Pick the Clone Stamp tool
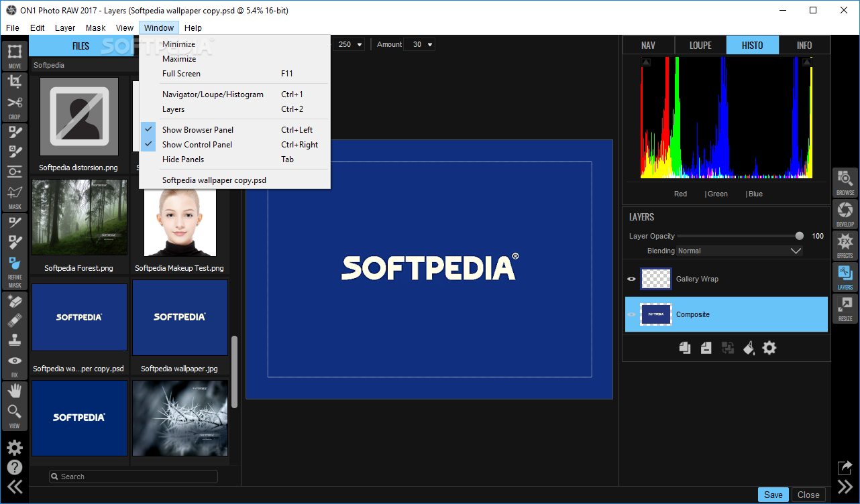The width and height of the screenshot is (860, 504). 15,340
